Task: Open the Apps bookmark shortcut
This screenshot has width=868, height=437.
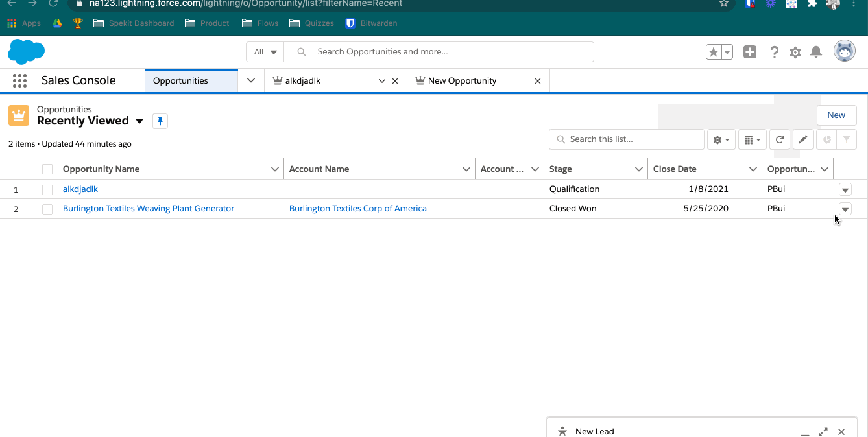Action: pos(24,23)
